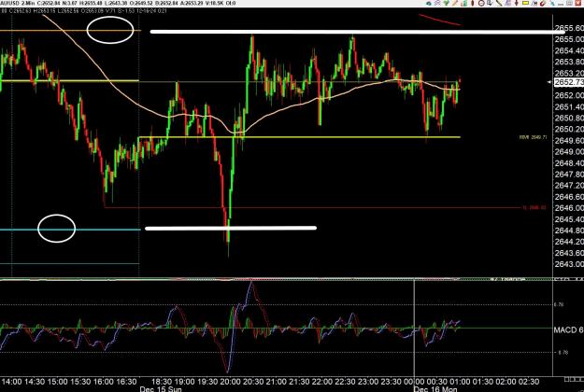Click the purple crossed-lines study icon
The height and width of the screenshot is (392, 584).
coord(437,3)
